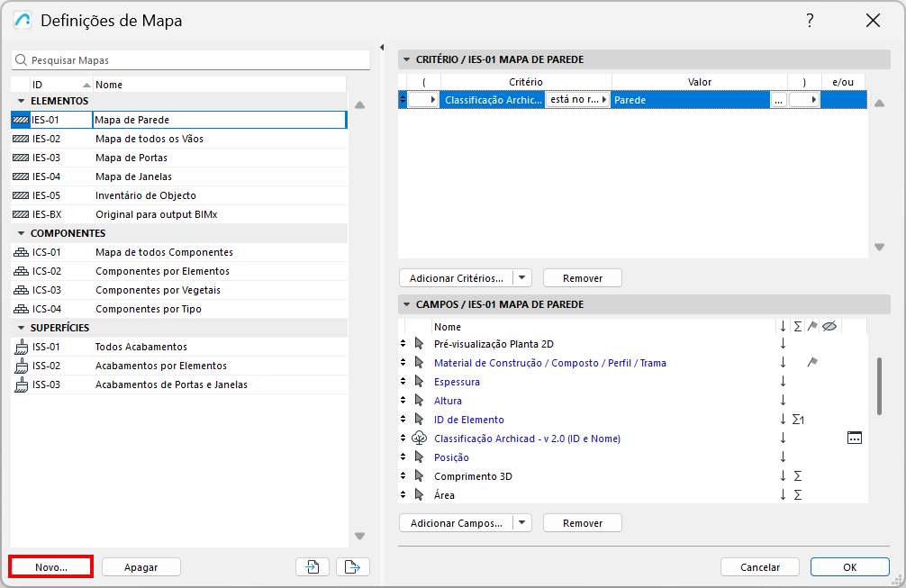Collapse the CRITÉRIO / IES-01 panel
This screenshot has height=588, width=906.
(x=406, y=59)
